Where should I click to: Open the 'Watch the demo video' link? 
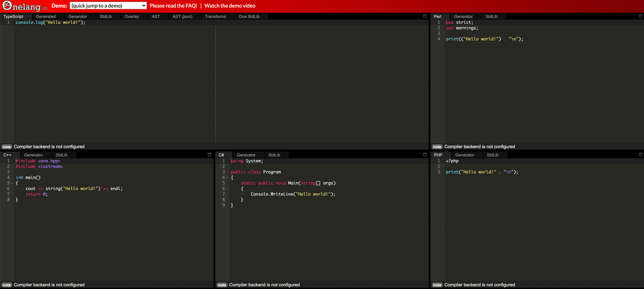230,5
